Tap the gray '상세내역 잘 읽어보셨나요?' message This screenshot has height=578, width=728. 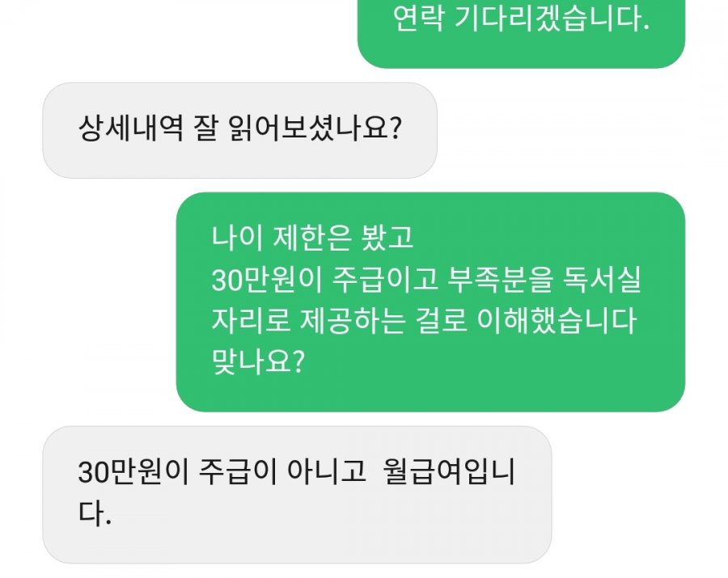(x=239, y=130)
